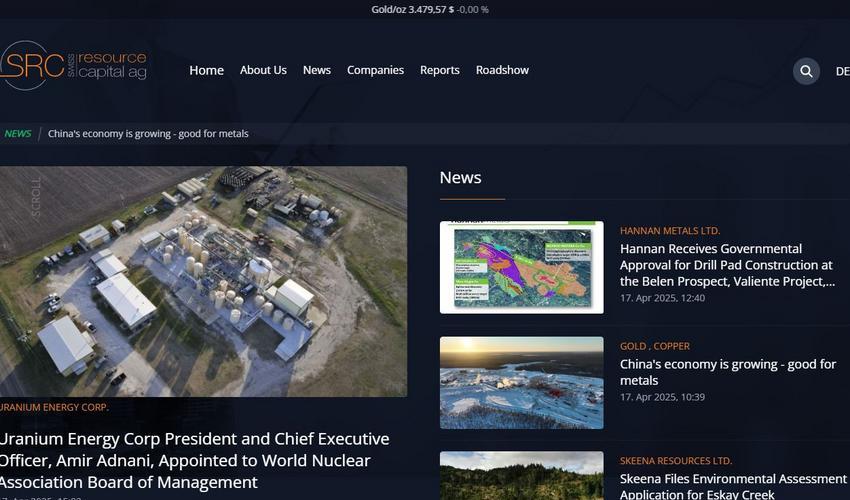Open the Home menu item

point(206,70)
